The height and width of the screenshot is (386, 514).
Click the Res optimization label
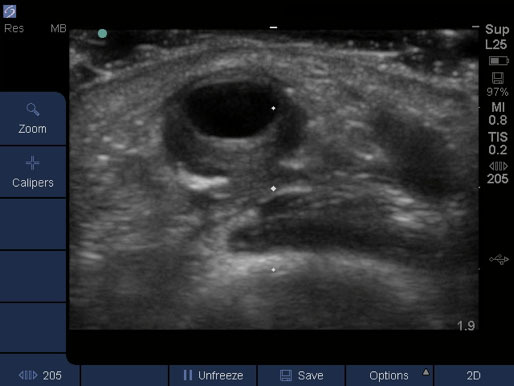(14, 28)
